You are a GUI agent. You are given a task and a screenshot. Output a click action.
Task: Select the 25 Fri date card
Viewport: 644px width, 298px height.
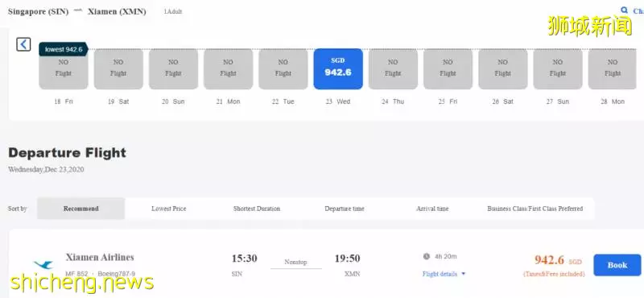tap(448, 68)
